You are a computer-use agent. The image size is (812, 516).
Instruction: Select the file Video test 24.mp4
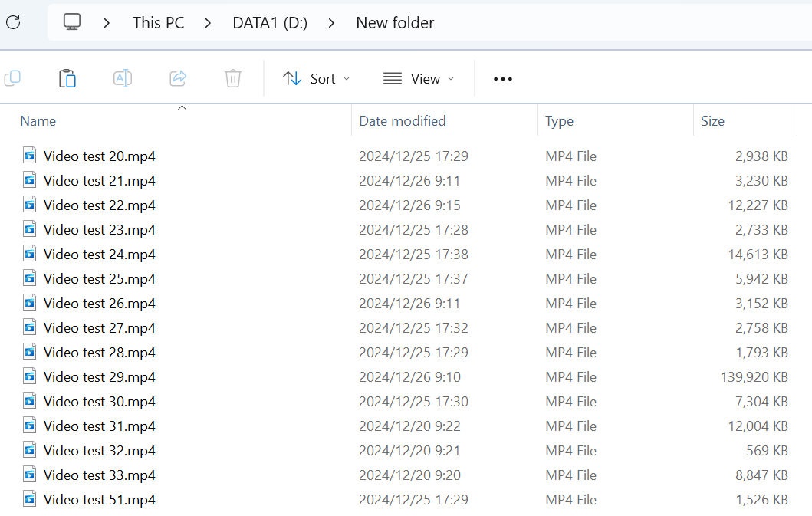click(99, 255)
